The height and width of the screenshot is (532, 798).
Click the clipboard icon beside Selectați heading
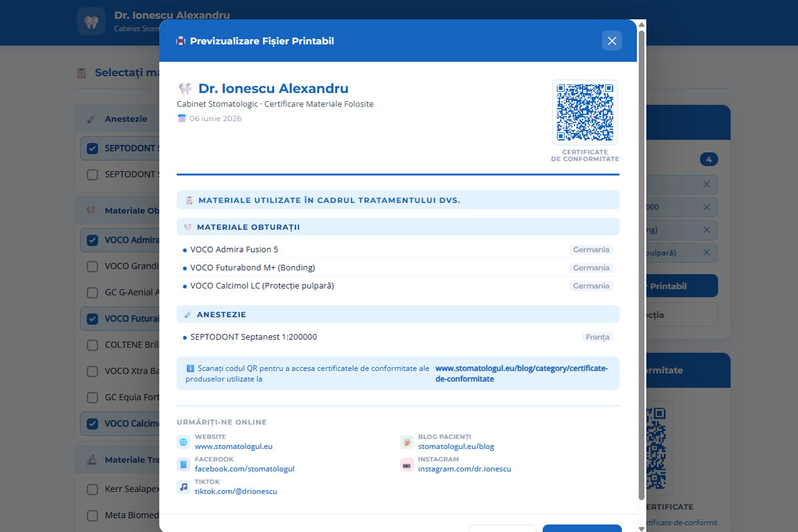(82, 72)
